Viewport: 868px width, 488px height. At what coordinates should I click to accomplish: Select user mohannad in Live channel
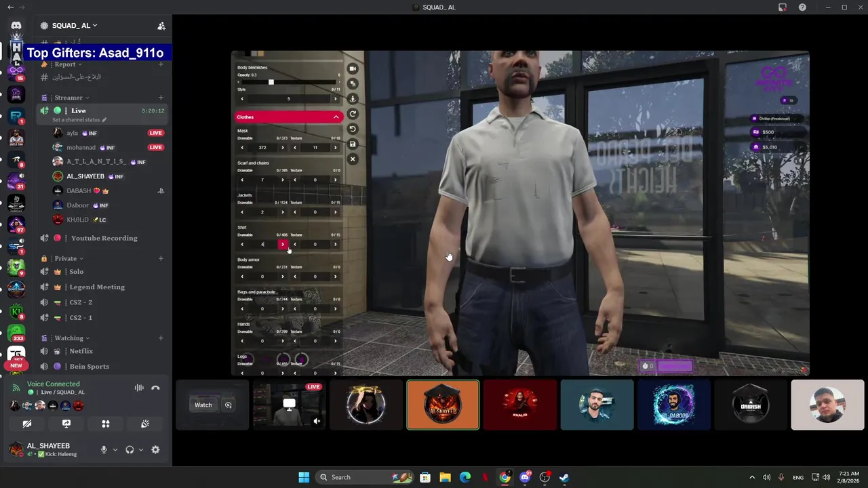coord(108,147)
